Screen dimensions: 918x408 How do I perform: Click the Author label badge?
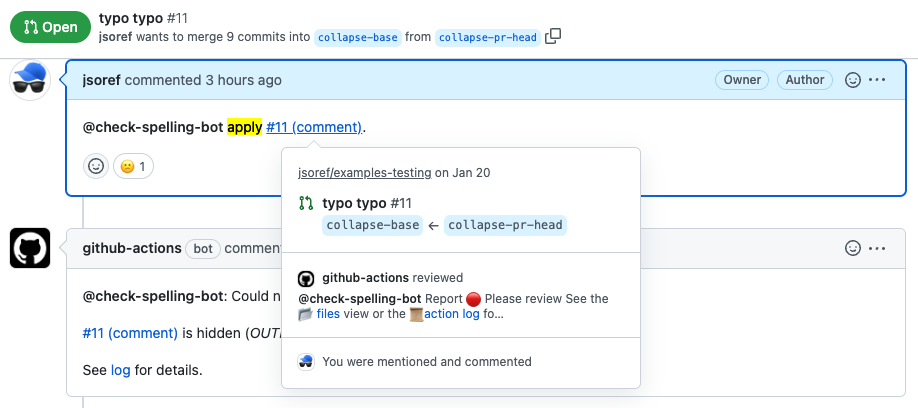804,80
